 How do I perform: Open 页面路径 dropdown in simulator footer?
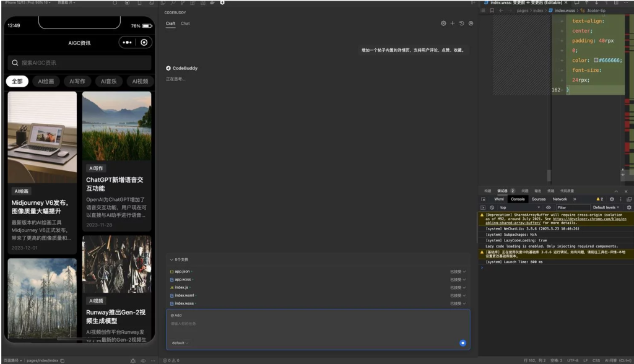(x=12, y=360)
